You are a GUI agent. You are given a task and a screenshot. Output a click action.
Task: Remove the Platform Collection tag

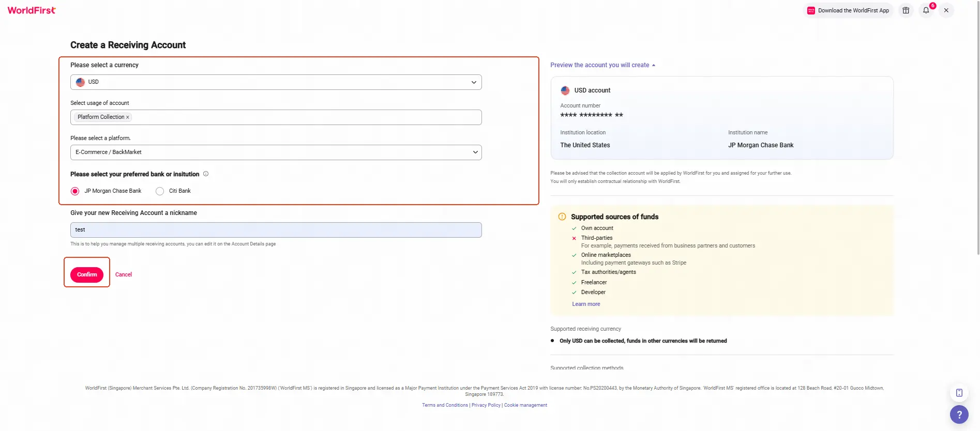[128, 117]
